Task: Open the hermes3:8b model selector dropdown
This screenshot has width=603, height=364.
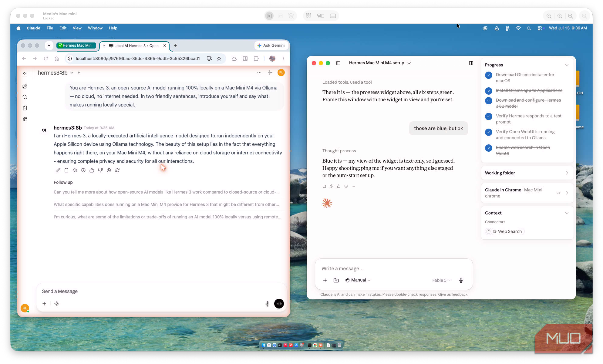Action: click(56, 73)
